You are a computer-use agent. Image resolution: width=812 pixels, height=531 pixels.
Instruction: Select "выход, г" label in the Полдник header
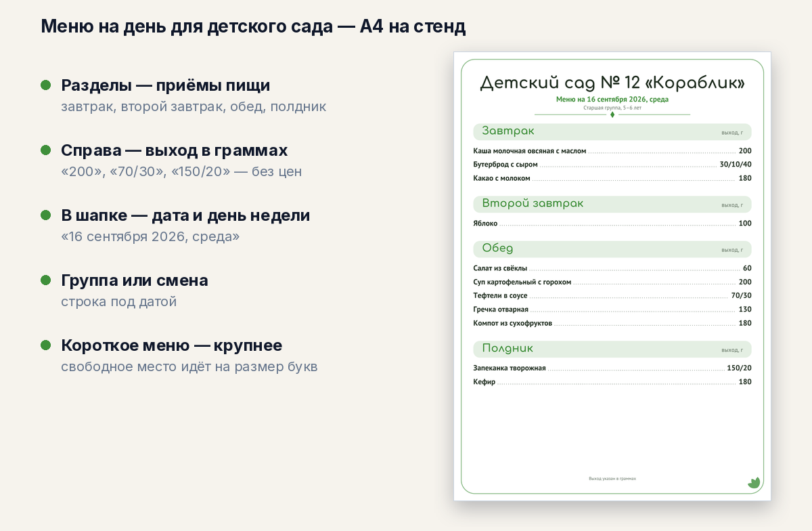click(x=732, y=350)
